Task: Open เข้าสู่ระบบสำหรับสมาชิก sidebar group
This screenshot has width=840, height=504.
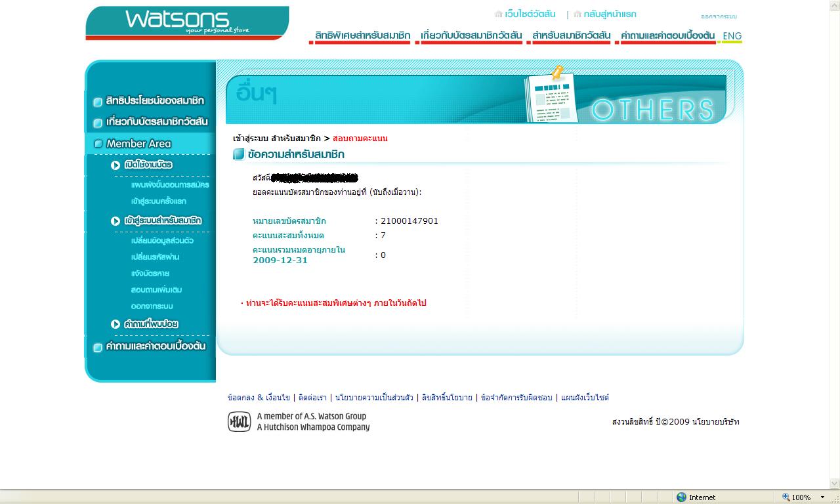Action: click(x=163, y=221)
